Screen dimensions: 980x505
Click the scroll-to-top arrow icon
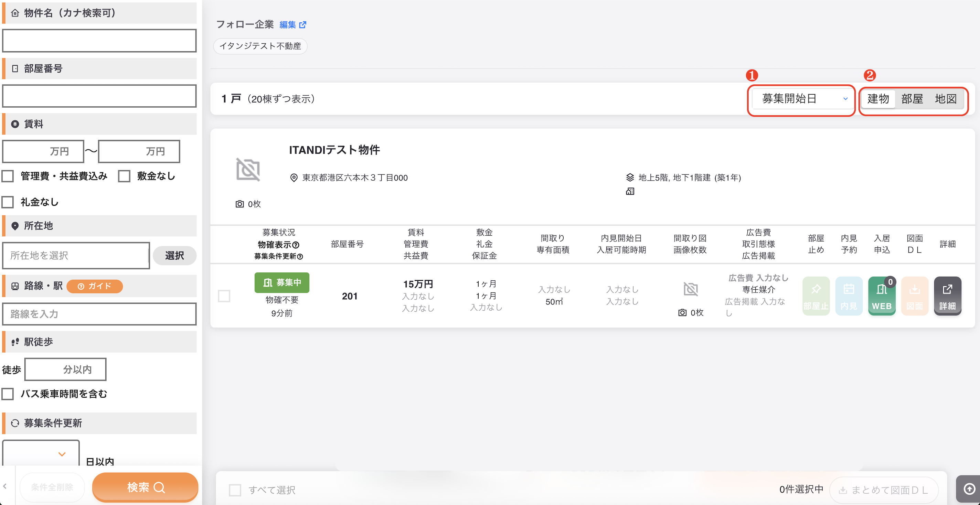coord(969,488)
